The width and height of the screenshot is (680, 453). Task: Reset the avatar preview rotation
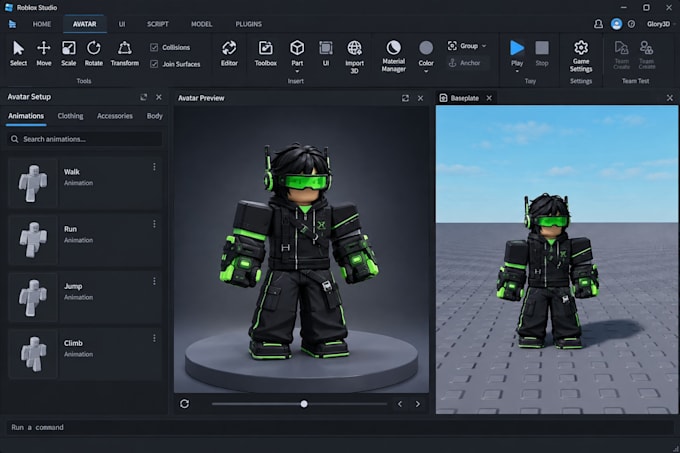click(x=184, y=404)
